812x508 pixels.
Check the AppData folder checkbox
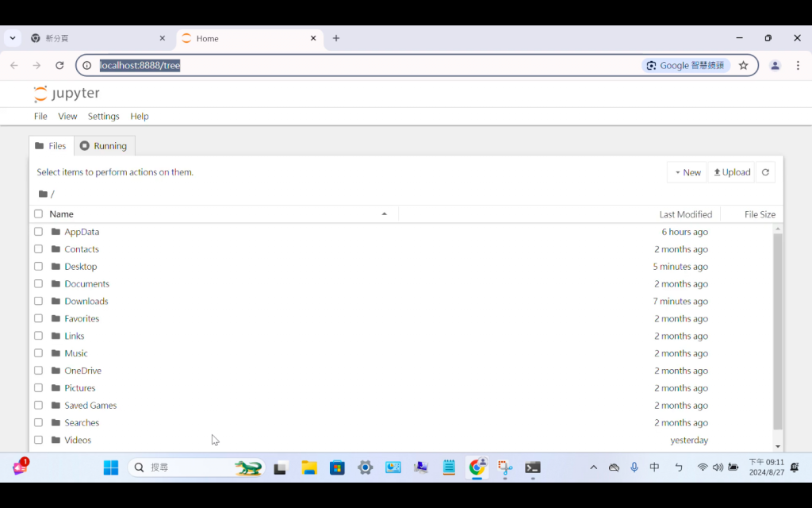coord(38,232)
